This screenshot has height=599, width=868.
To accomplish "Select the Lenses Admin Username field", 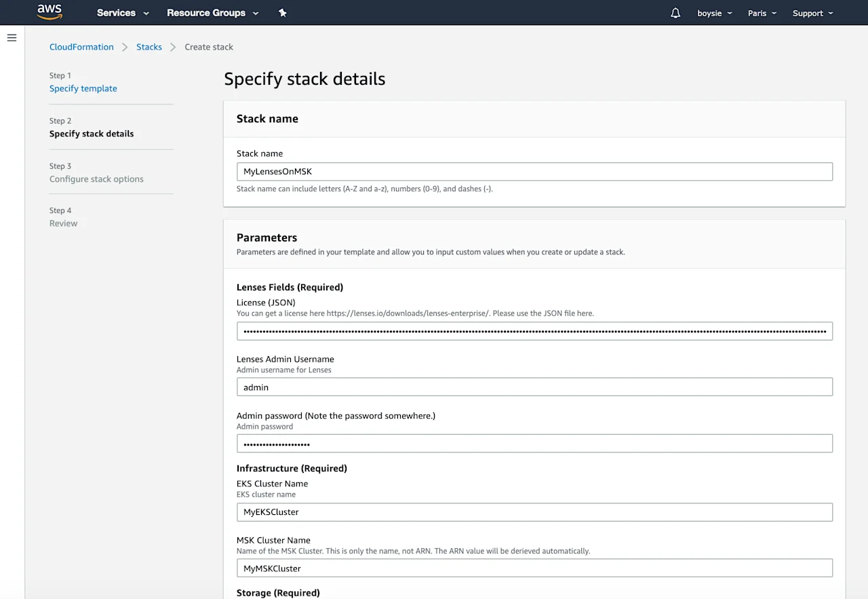I will pyautogui.click(x=535, y=387).
